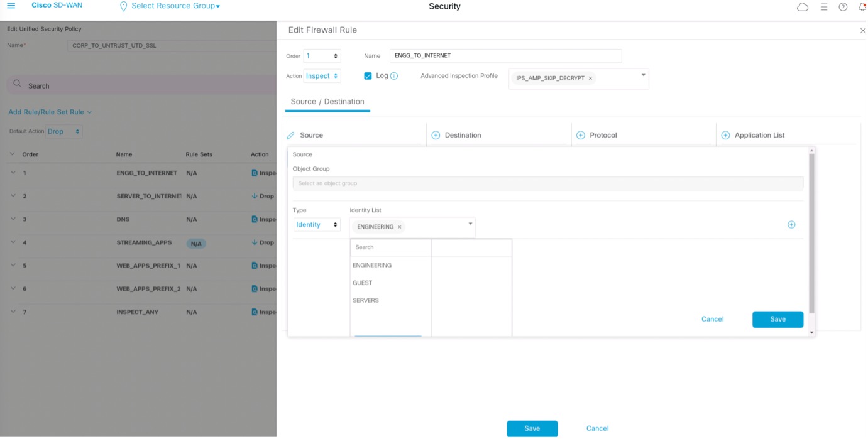The height and width of the screenshot is (439, 868).
Task: Select GUEST from the identity search list
Action: click(x=363, y=283)
